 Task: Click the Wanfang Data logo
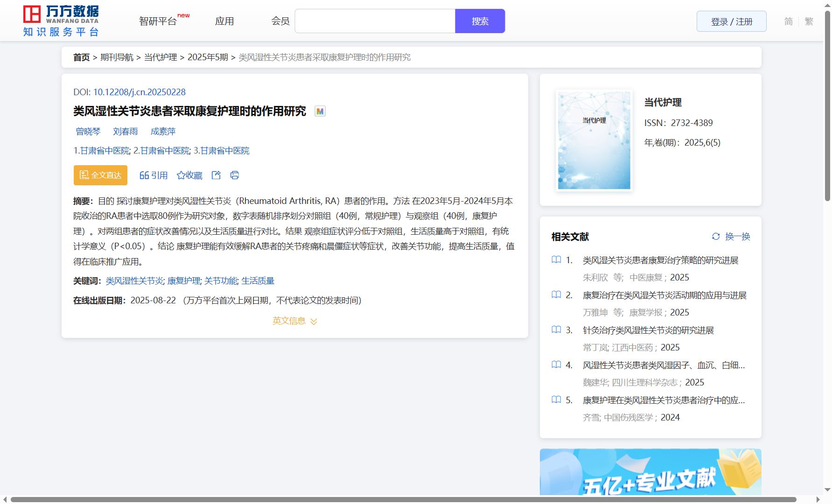coord(61,21)
